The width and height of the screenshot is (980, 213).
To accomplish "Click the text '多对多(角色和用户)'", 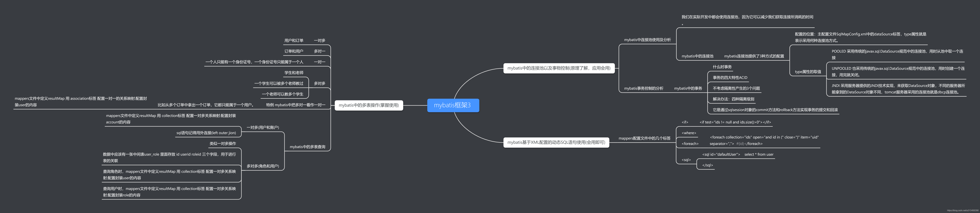I will [x=263, y=166].
